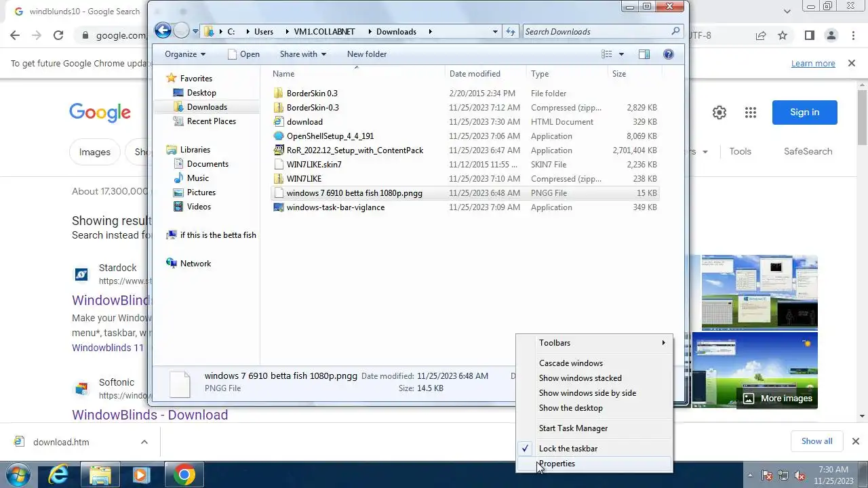Screen dimensions: 868x488
Task: Select Recent Places under Favorites
Action: click(212, 121)
